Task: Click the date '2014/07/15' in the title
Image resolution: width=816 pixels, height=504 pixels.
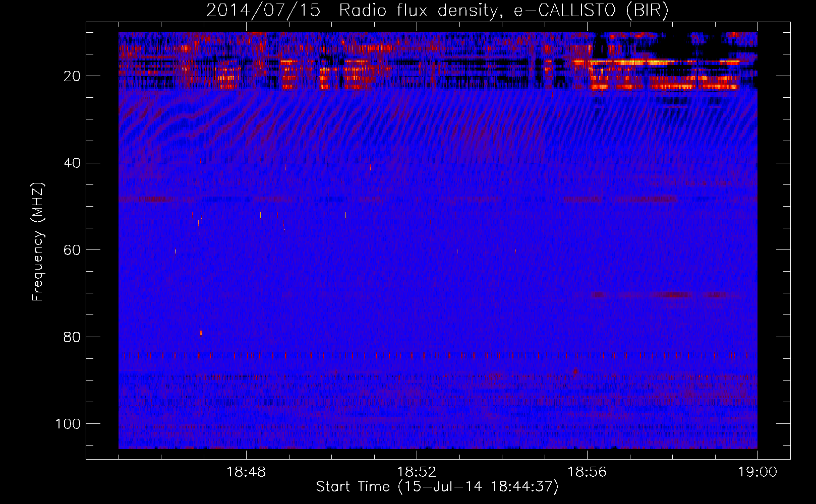Action: pyautogui.click(x=263, y=10)
